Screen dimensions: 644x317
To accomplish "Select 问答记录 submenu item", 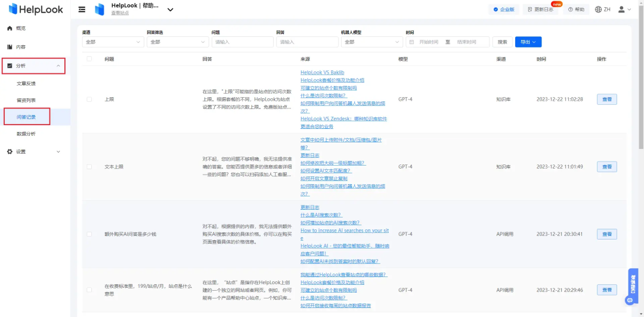I will click(x=26, y=117).
